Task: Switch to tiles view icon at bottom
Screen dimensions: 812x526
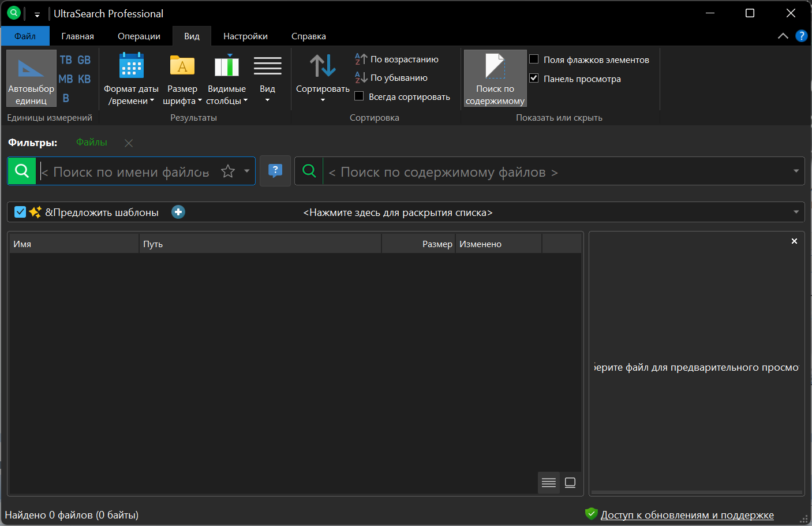Action: tap(570, 483)
